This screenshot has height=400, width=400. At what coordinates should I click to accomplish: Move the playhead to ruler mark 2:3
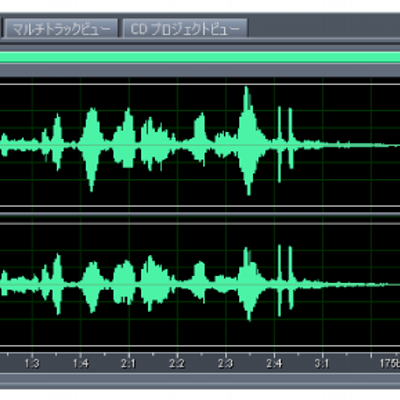pyautogui.click(x=226, y=364)
